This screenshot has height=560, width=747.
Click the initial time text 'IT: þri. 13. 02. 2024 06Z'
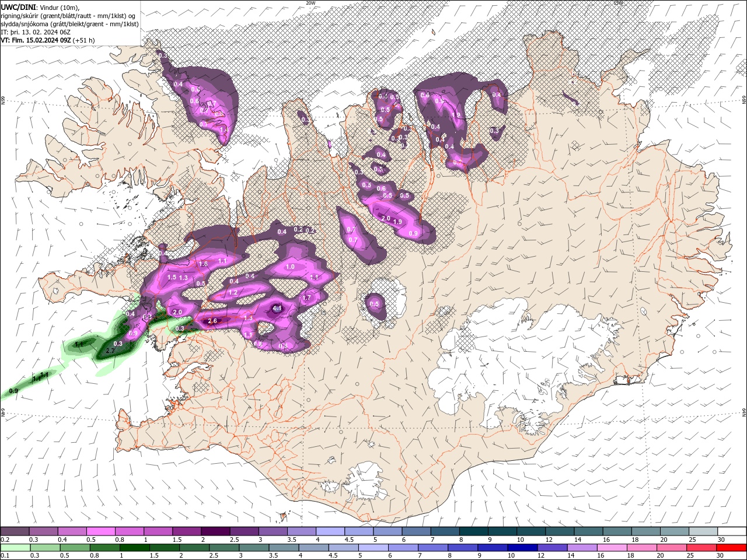tap(36, 32)
